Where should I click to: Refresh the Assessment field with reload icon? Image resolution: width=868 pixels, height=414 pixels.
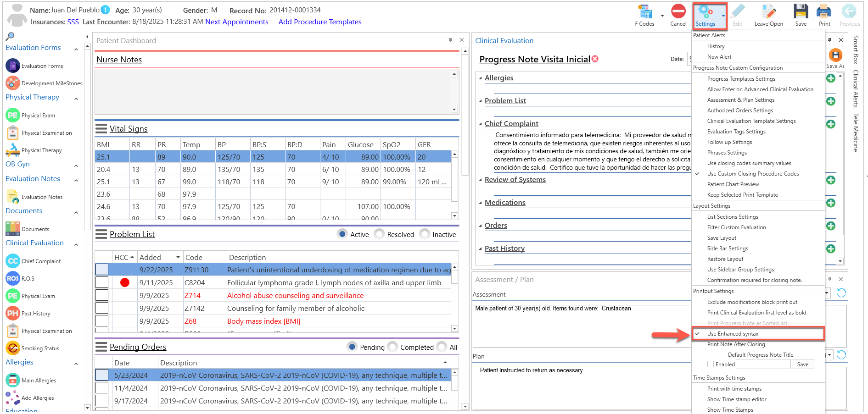coord(841,293)
